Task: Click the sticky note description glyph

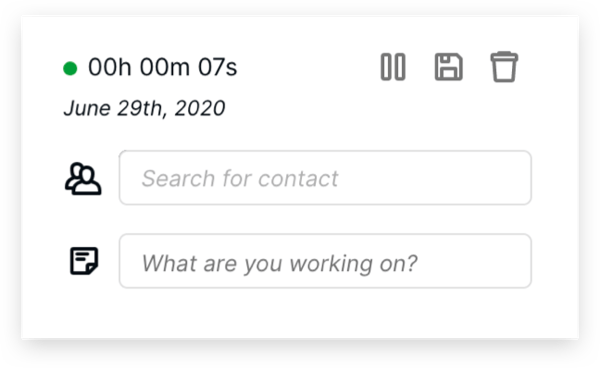Action: tap(84, 261)
